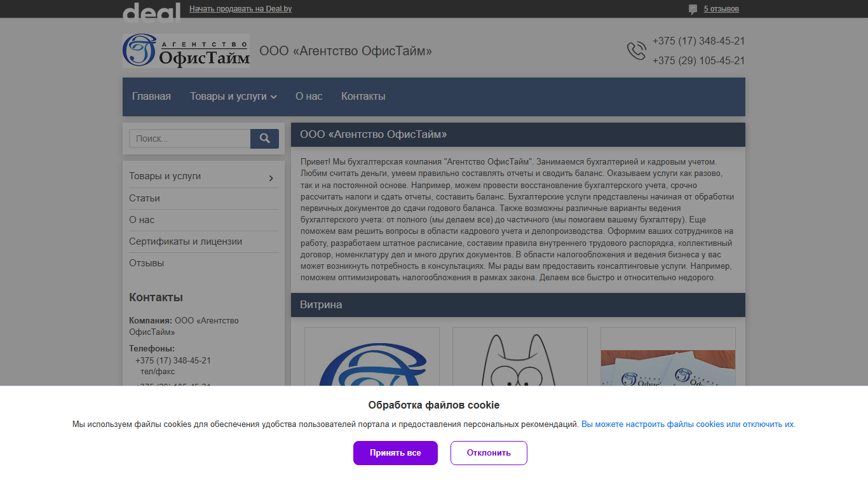Viewport: 868px width, 488px height.
Task: Decline cookies with Отклонить
Action: tap(489, 453)
